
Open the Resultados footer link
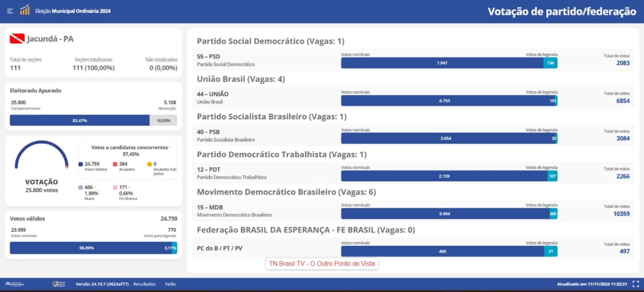(144, 284)
